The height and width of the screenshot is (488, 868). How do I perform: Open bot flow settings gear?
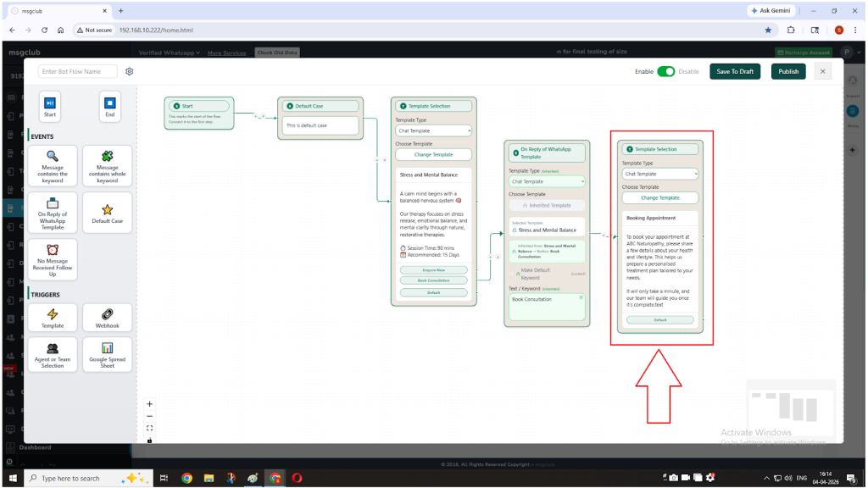point(130,72)
